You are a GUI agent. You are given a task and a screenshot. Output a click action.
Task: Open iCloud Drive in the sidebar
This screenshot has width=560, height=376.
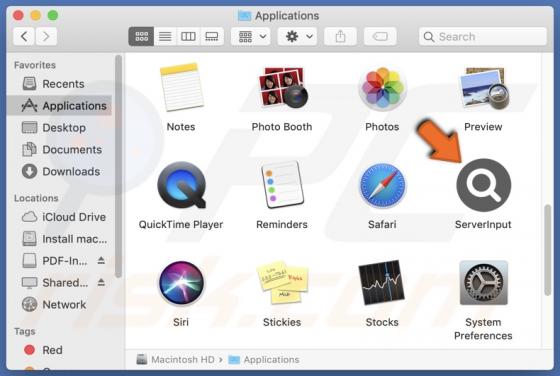coord(60,217)
